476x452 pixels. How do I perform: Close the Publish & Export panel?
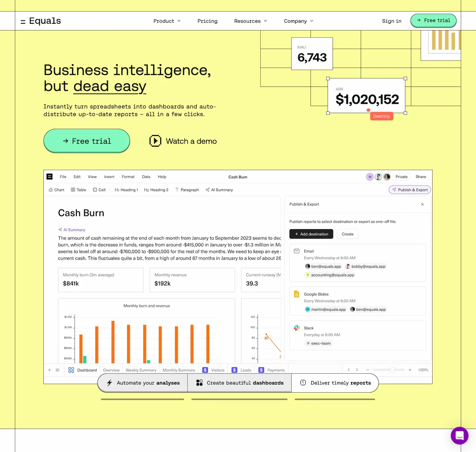pos(422,204)
